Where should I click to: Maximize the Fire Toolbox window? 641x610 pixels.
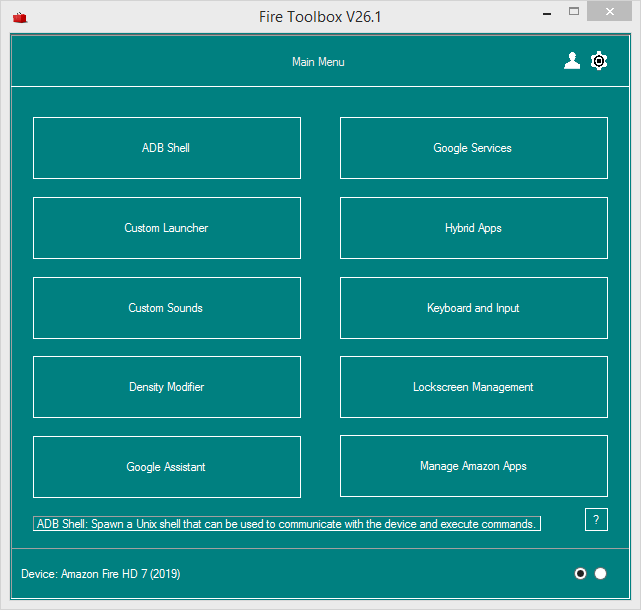tap(574, 11)
